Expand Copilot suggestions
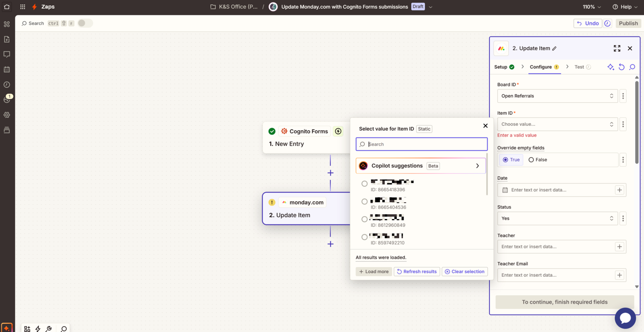Screen dimensions: 644x332 point(421,166)
